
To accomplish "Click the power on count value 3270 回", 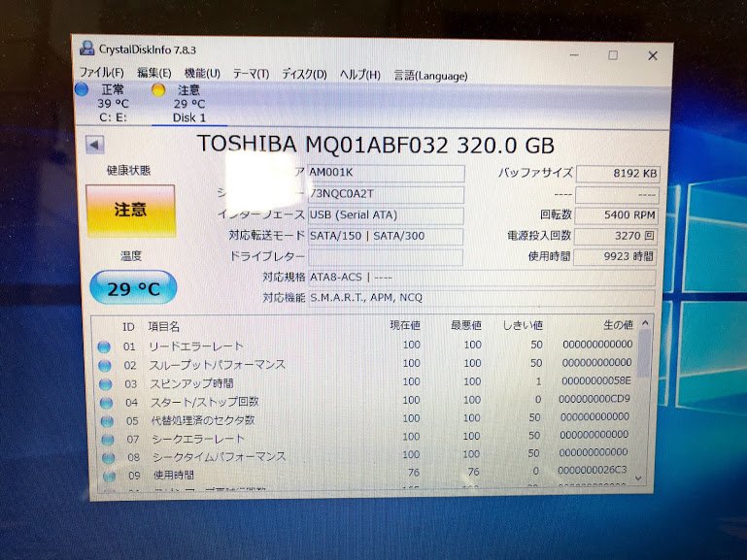I will (616, 236).
